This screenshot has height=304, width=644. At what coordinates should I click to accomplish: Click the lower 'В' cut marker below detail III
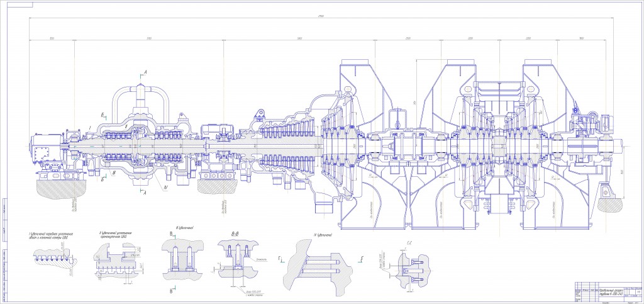171,291
